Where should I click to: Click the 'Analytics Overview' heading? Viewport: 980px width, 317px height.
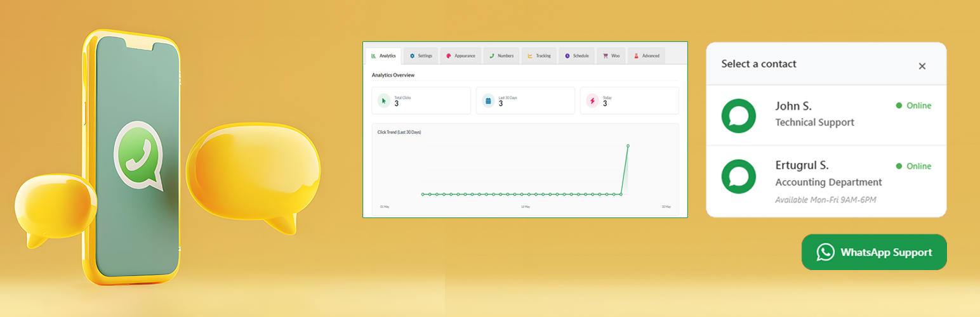pos(393,75)
